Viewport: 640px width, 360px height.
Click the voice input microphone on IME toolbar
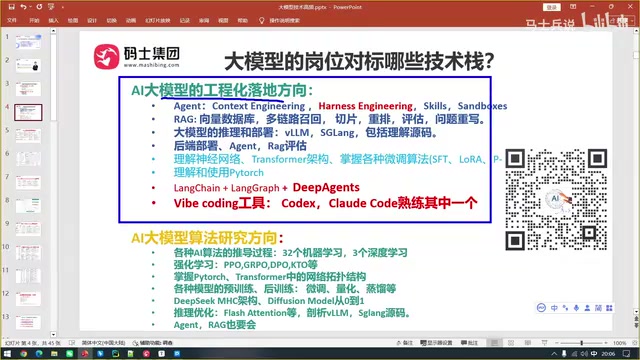pos(576,308)
